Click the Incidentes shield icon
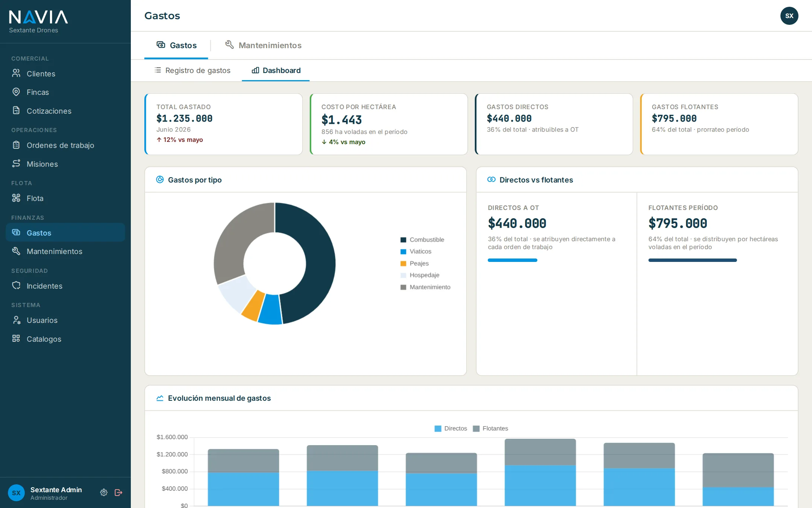 coord(16,286)
